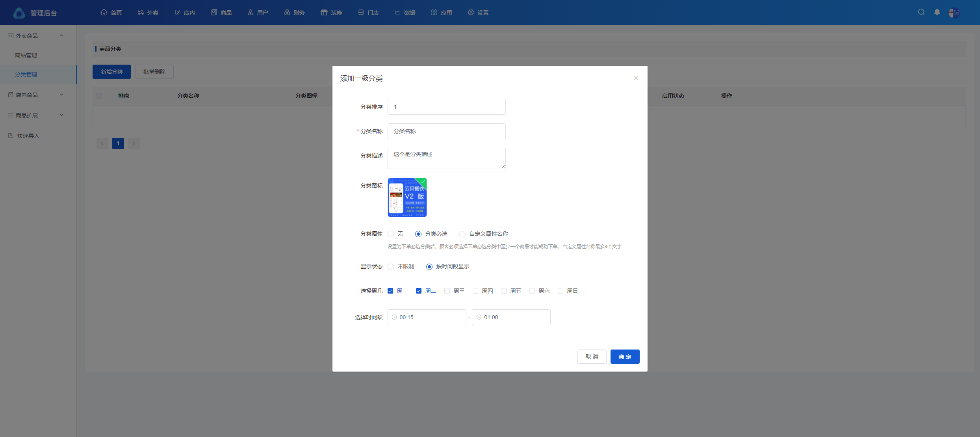Open the notification bell icon
This screenshot has width=980, height=437.
[x=937, y=12]
